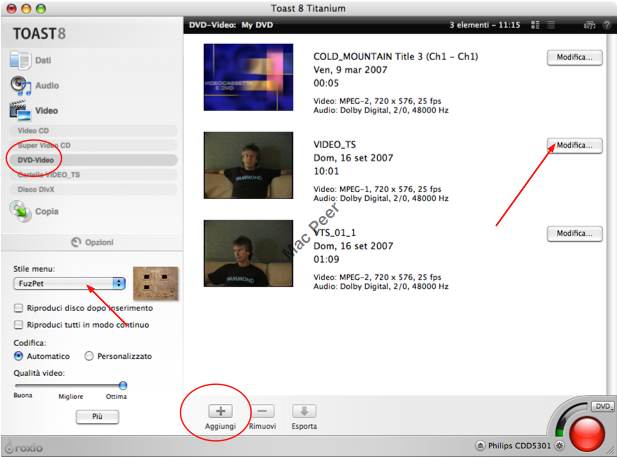
Task: Adjust the Qualità video slider handle
Action: point(123,385)
